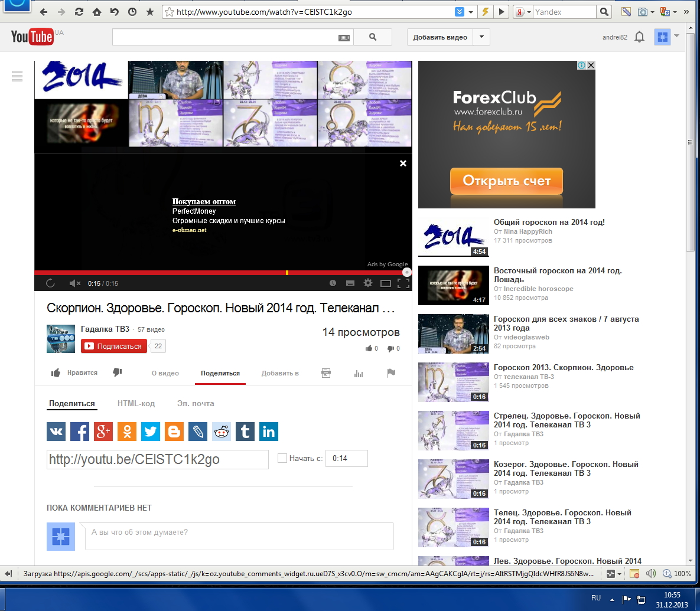Switch to 'HTML-код' sub-tab
The width and height of the screenshot is (700, 611).
(136, 403)
